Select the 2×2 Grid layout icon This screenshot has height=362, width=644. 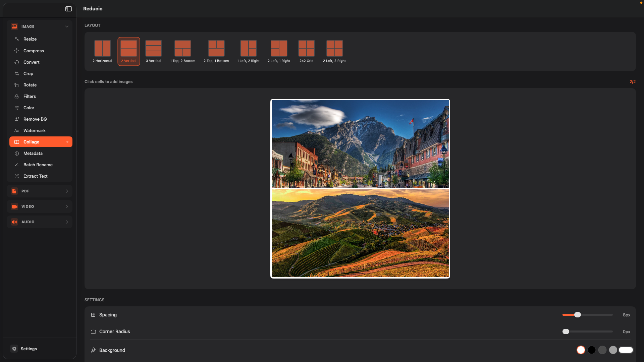(x=306, y=48)
